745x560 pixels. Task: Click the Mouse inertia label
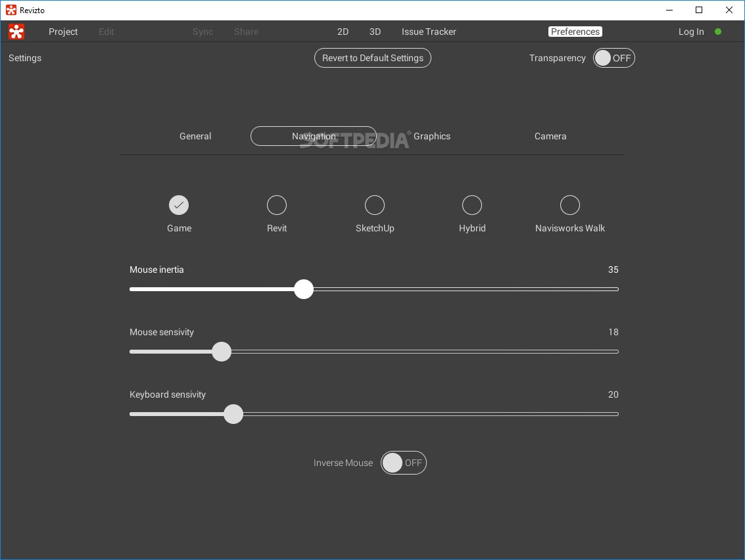point(156,269)
